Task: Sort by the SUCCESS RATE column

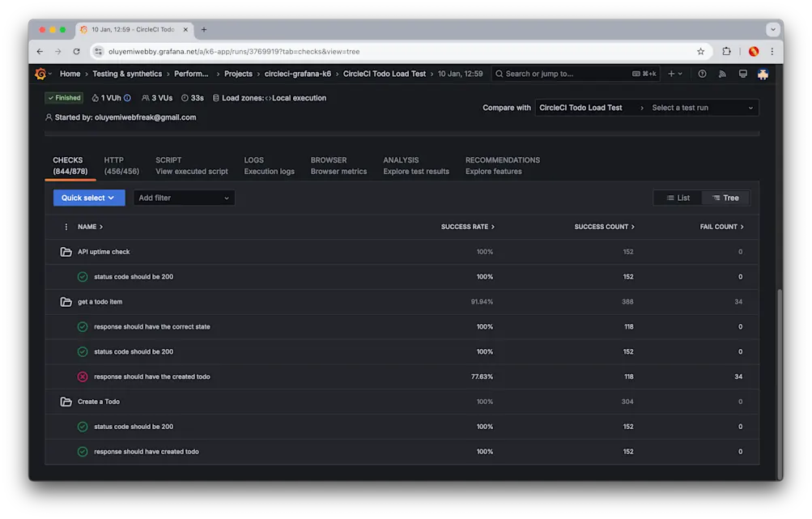Action: [x=467, y=227]
